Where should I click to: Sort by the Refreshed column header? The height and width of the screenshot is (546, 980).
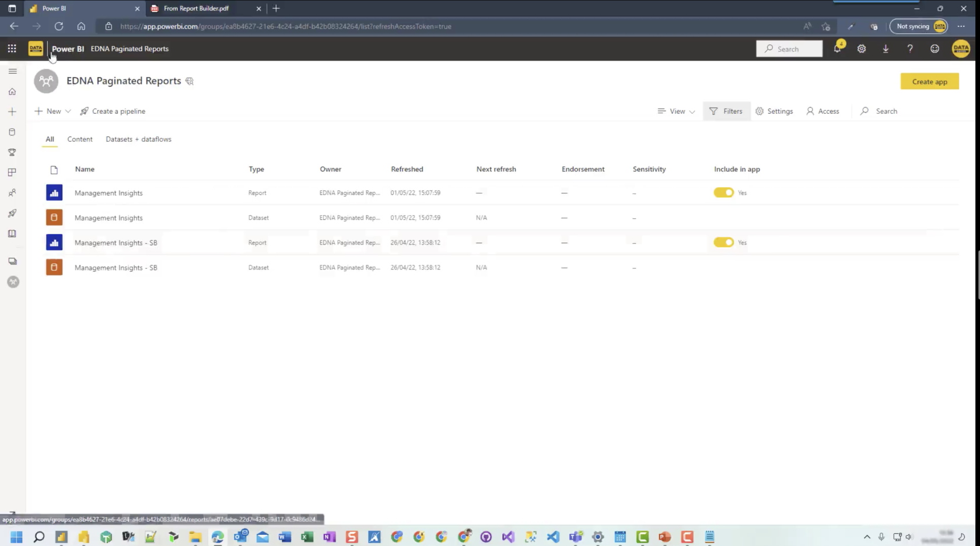click(x=407, y=169)
